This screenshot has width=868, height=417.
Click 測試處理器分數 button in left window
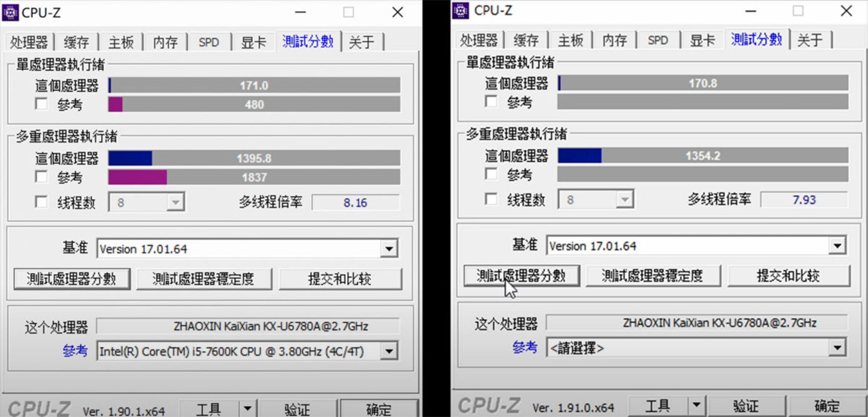pyautogui.click(x=72, y=279)
